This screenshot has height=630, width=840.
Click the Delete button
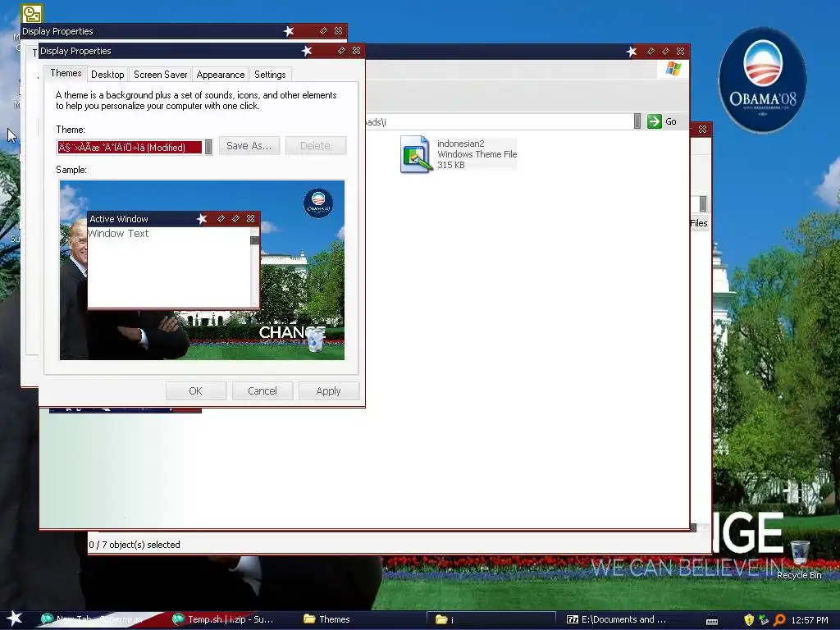[x=316, y=146]
